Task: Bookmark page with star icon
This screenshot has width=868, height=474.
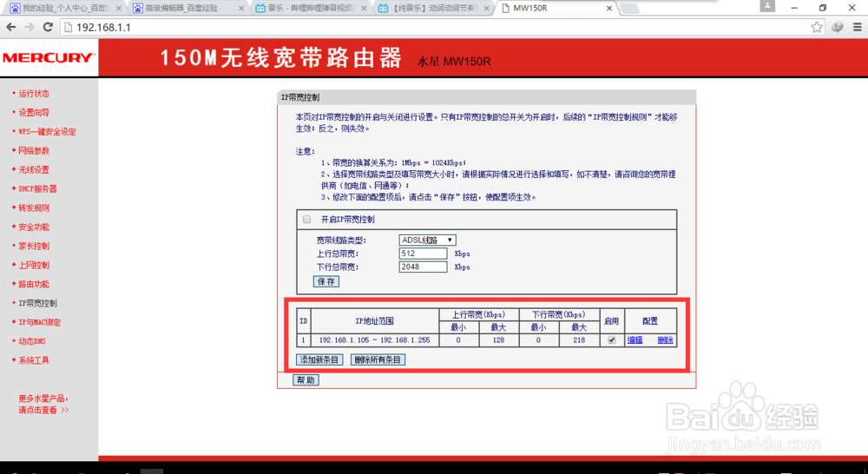Action: (817, 27)
